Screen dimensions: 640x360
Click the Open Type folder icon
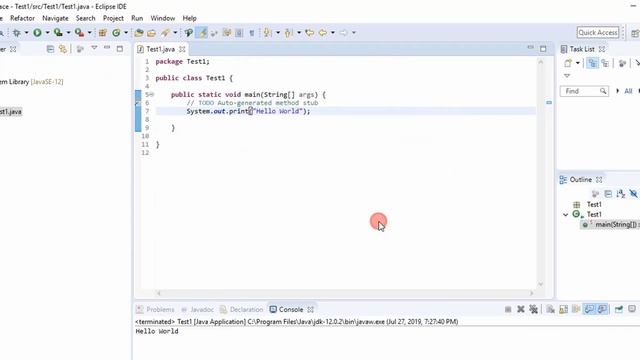point(139,33)
